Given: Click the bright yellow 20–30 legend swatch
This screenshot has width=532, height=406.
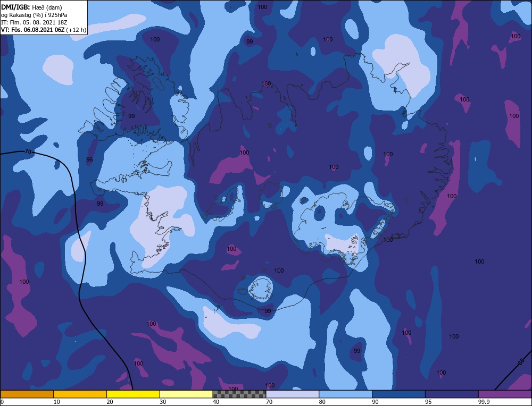Looking at the screenshot, I should click(133, 394).
